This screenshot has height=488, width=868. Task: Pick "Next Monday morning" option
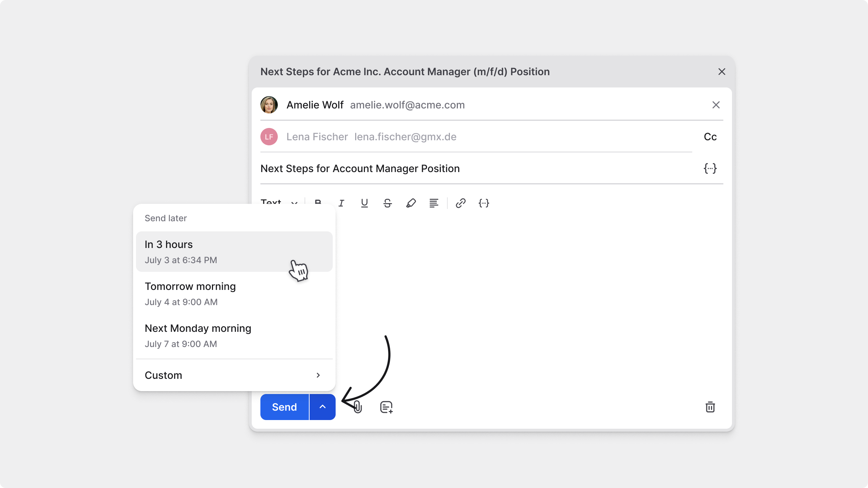tap(234, 335)
